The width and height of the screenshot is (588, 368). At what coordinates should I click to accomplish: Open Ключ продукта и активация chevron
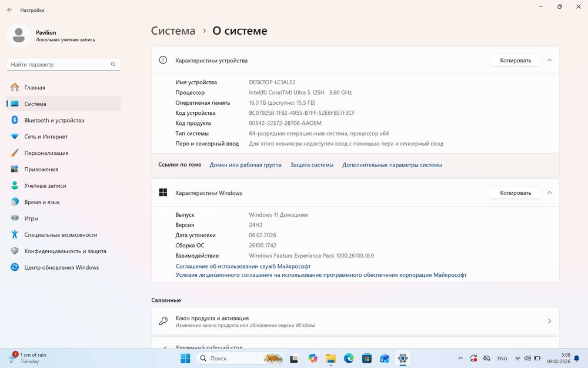pyautogui.click(x=549, y=321)
